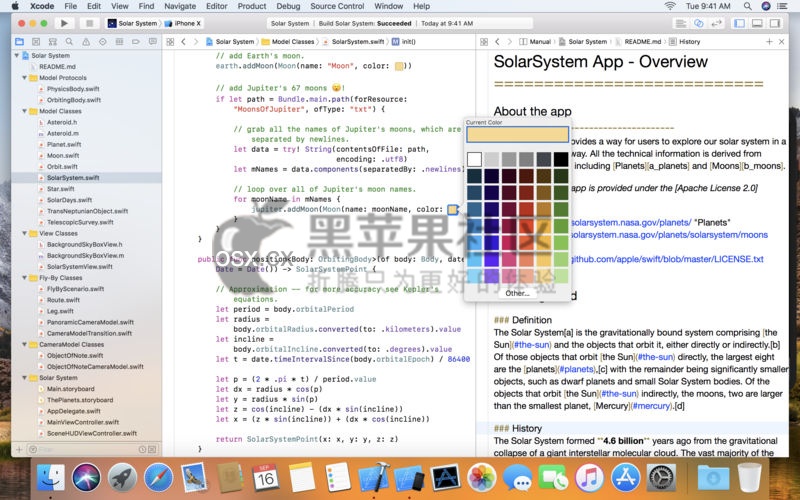Open the LICENSE.txt GitHub link
Viewport: 800px width, 500px height.
click(x=667, y=259)
